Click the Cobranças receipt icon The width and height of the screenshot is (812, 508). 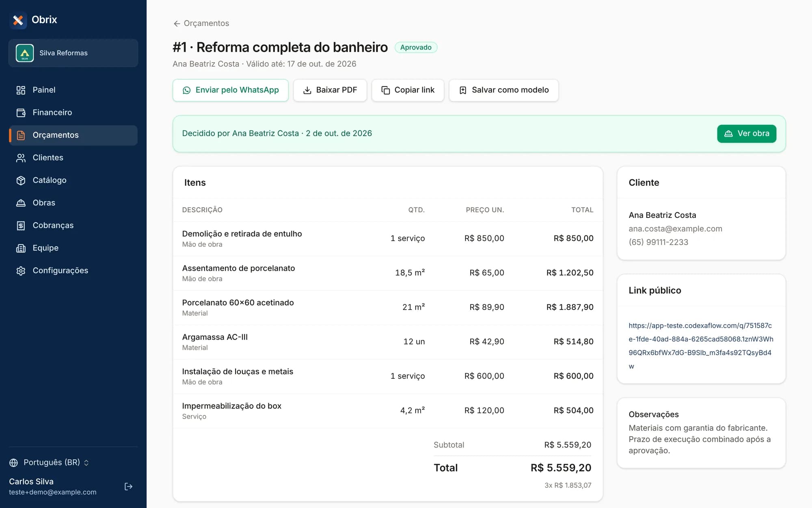click(21, 226)
